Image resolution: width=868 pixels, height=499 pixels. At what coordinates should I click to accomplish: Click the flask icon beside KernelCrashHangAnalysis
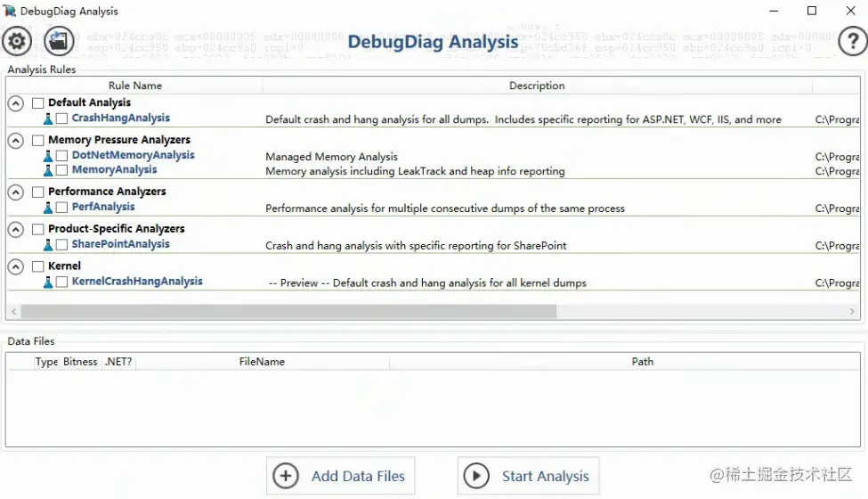tap(48, 282)
